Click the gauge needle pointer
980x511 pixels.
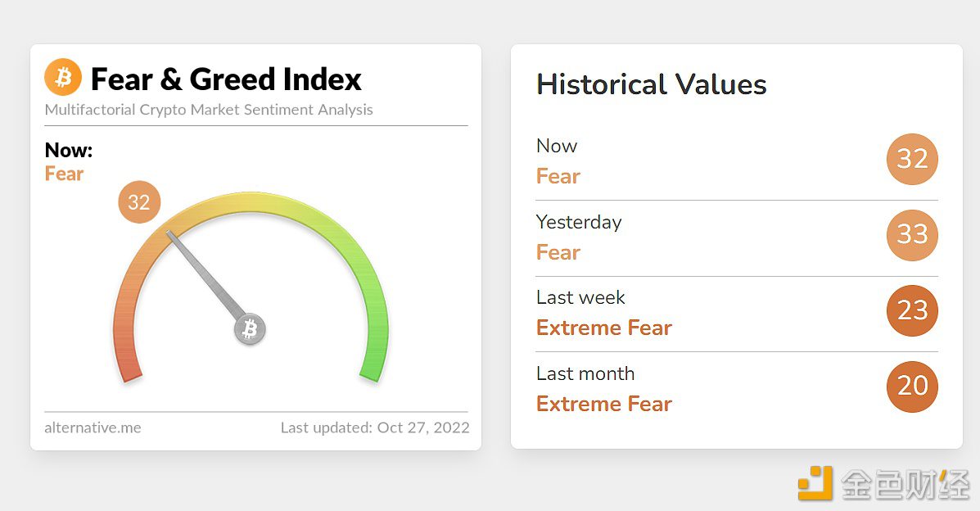[205, 274]
